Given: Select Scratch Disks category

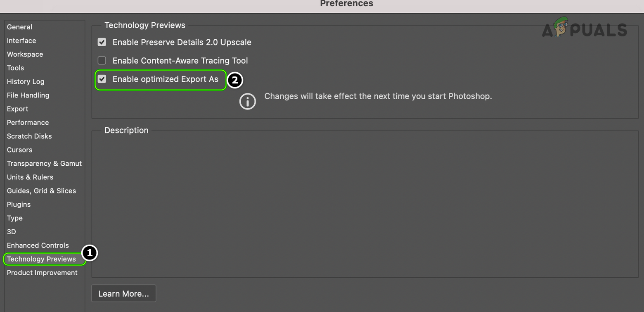Looking at the screenshot, I should coord(29,136).
